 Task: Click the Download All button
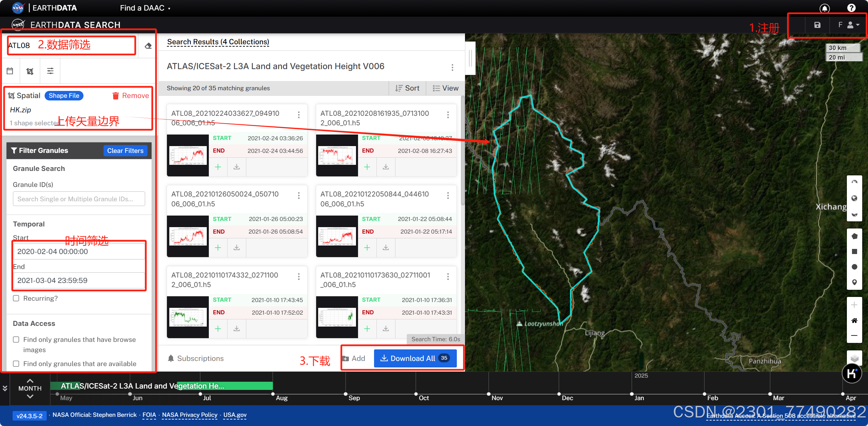point(415,358)
